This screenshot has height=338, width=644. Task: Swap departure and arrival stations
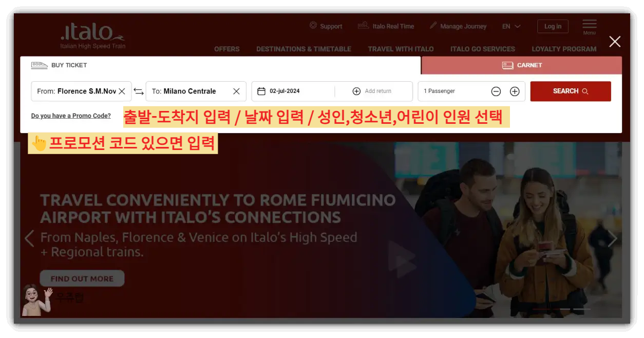139,91
